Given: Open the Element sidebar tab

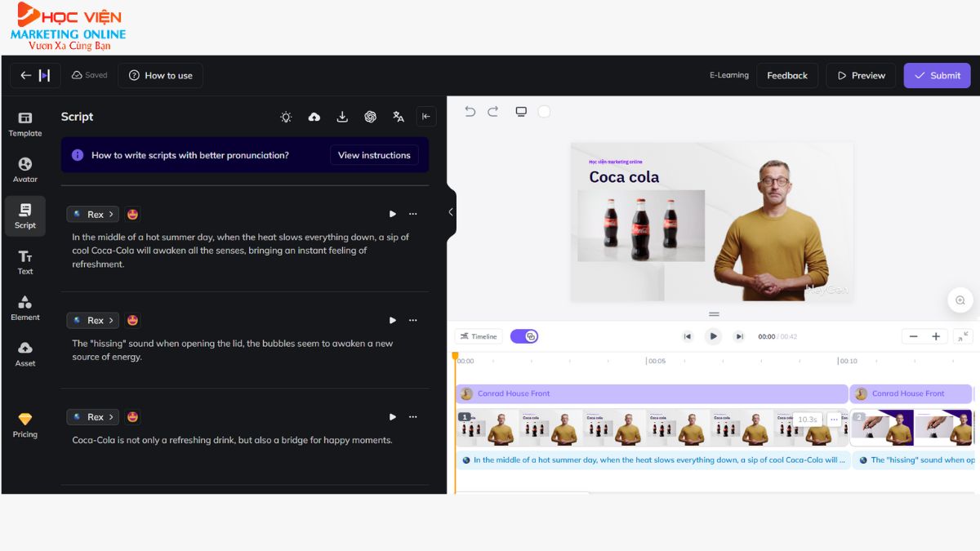Looking at the screenshot, I should pyautogui.click(x=25, y=308).
